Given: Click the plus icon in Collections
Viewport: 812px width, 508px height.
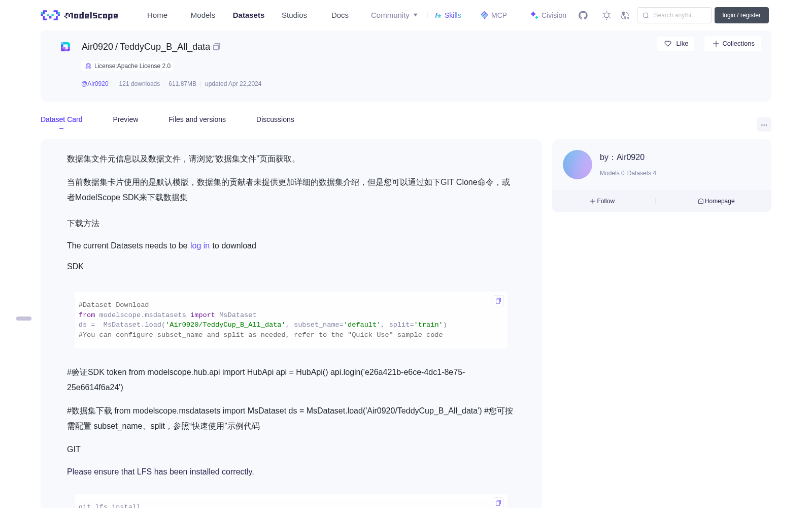Looking at the screenshot, I should click(x=716, y=44).
